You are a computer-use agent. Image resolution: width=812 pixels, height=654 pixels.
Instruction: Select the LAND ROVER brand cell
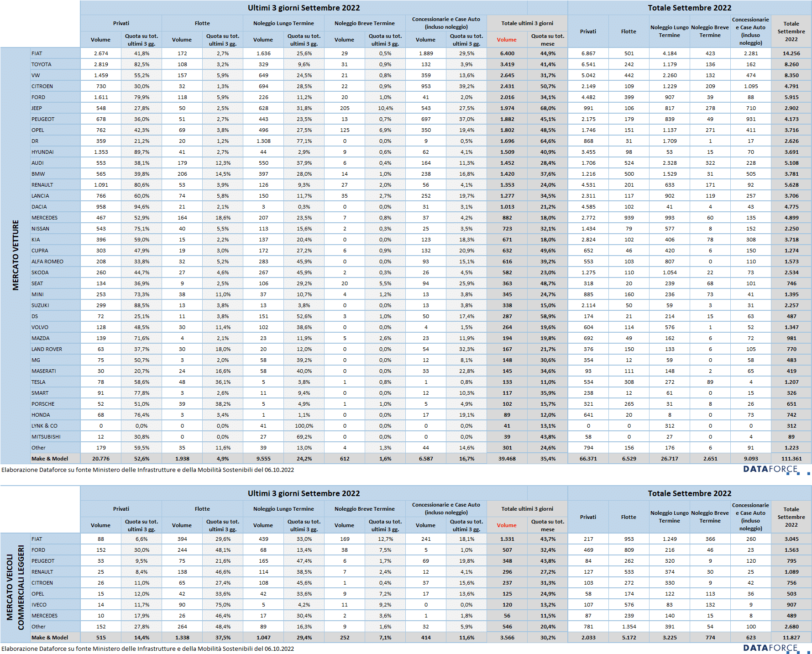(55, 349)
